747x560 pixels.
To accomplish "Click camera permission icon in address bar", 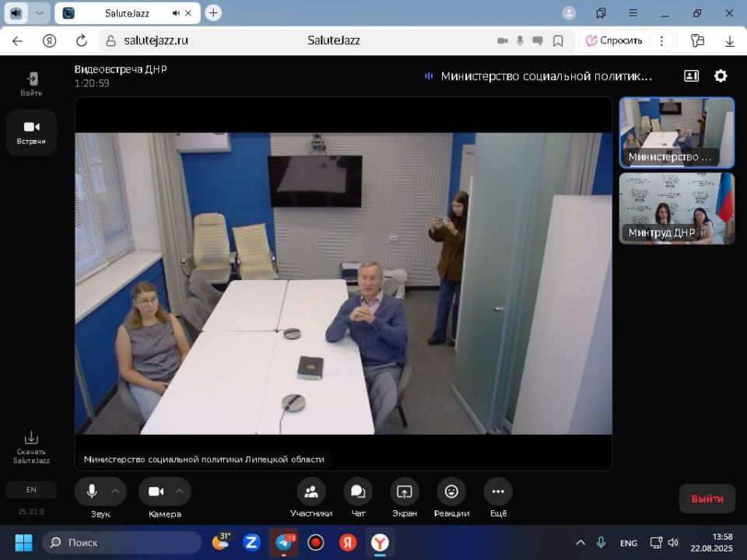I will click(502, 41).
